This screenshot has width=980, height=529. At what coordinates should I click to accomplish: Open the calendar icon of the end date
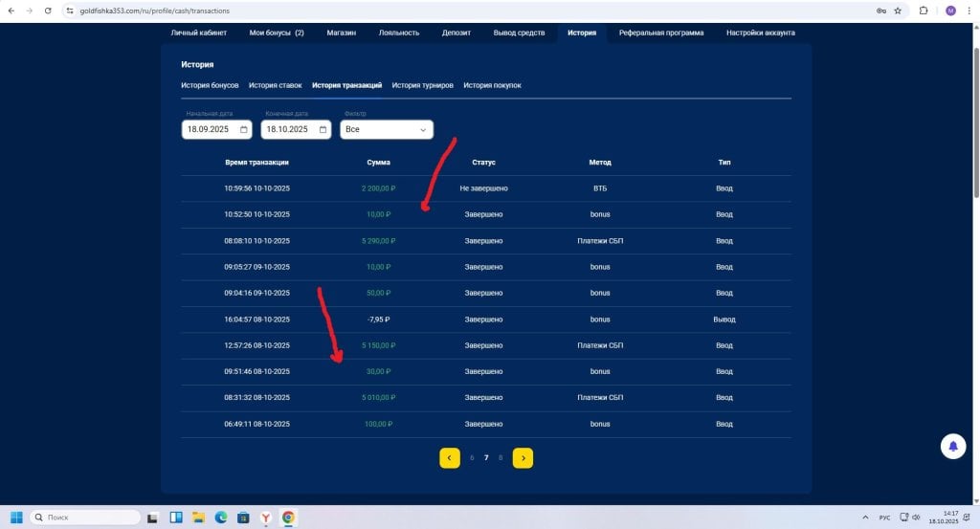[323, 129]
